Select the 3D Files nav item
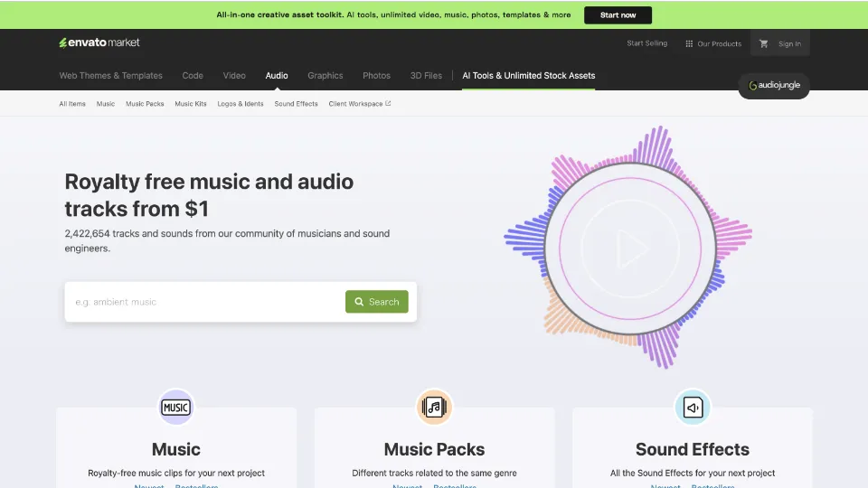868x488 pixels. pyautogui.click(x=426, y=76)
